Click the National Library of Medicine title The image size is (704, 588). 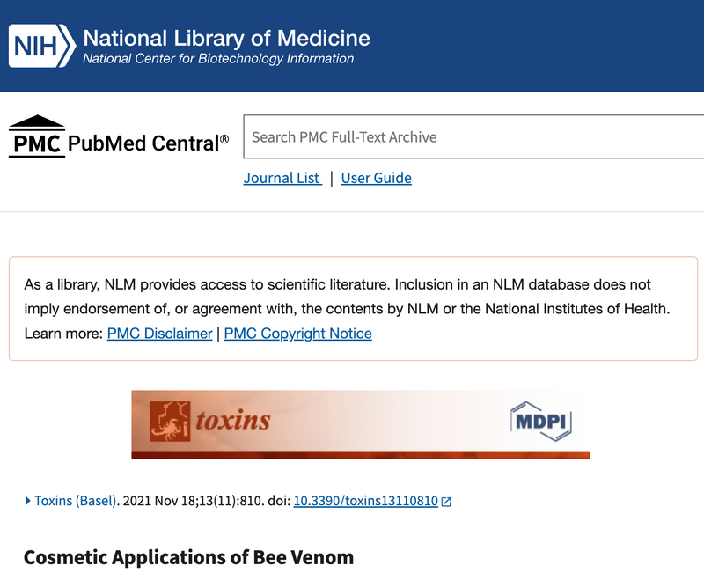tap(226, 38)
